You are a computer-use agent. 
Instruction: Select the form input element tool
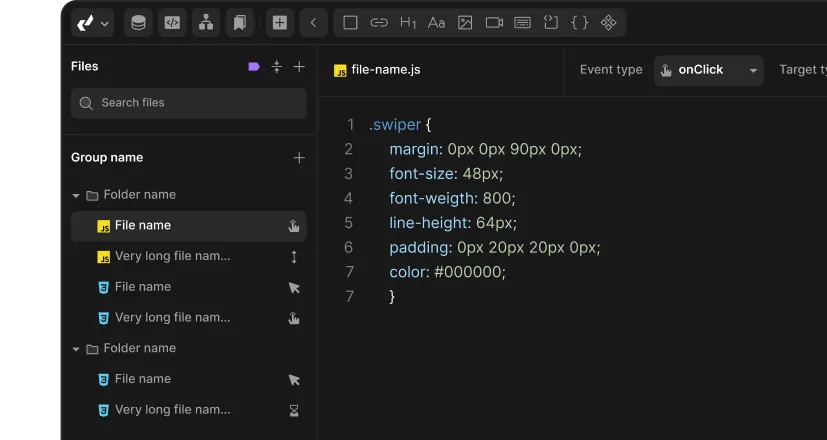(x=522, y=23)
